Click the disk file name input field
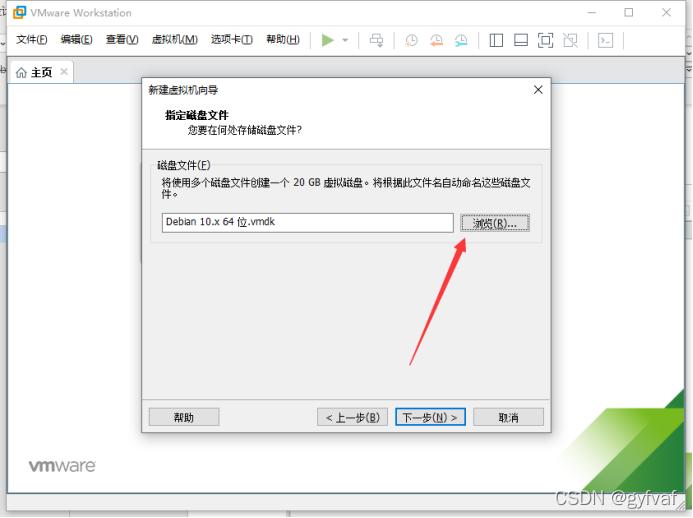Viewport: 693px width, 518px height. click(x=308, y=222)
